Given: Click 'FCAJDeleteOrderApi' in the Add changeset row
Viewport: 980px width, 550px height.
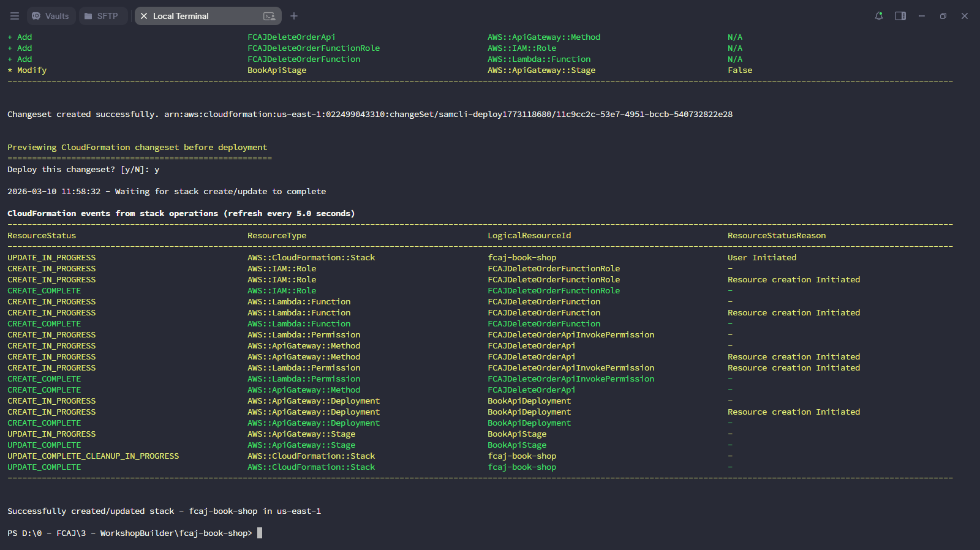Looking at the screenshot, I should (292, 37).
